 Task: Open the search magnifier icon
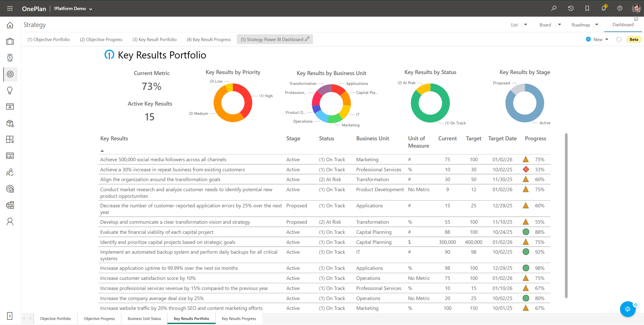pyautogui.click(x=554, y=8)
